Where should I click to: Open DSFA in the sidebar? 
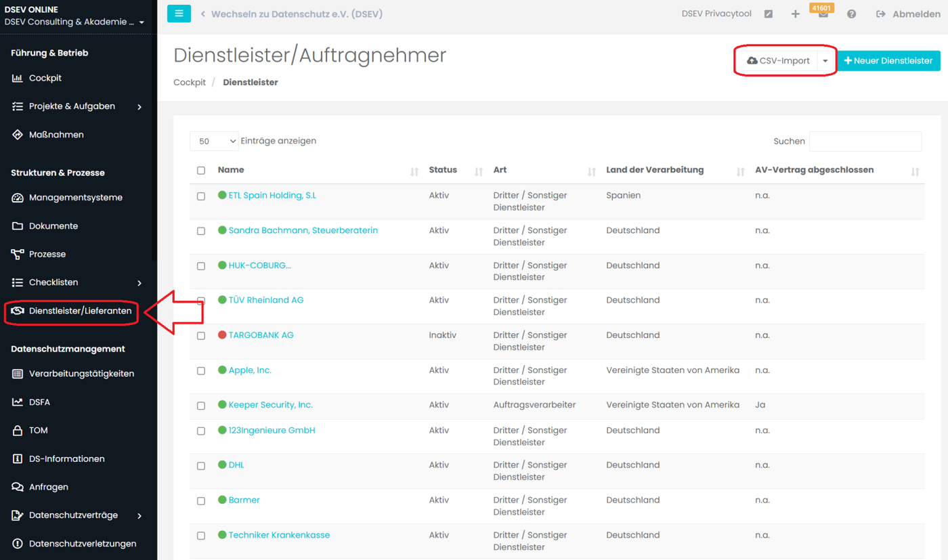(x=39, y=402)
